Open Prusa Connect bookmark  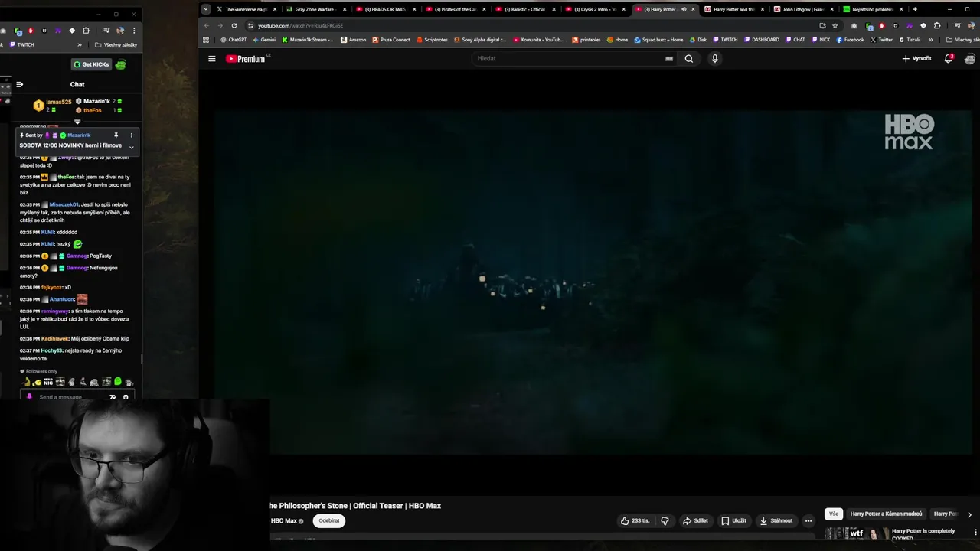391,40
